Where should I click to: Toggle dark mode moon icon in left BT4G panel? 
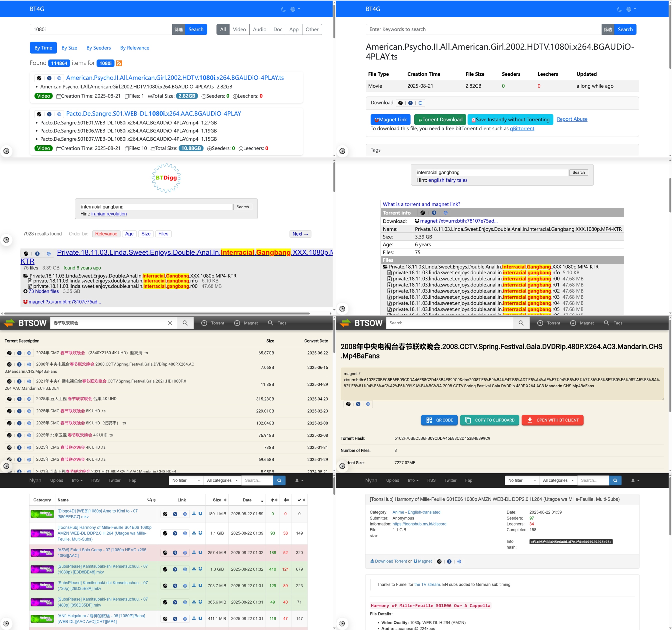tap(283, 9)
